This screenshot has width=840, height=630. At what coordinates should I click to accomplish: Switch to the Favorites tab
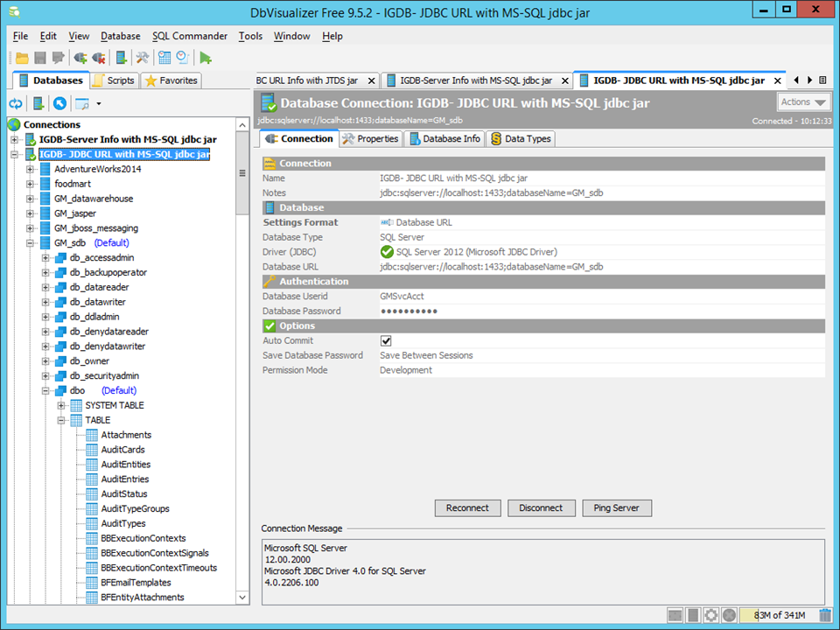tap(171, 80)
